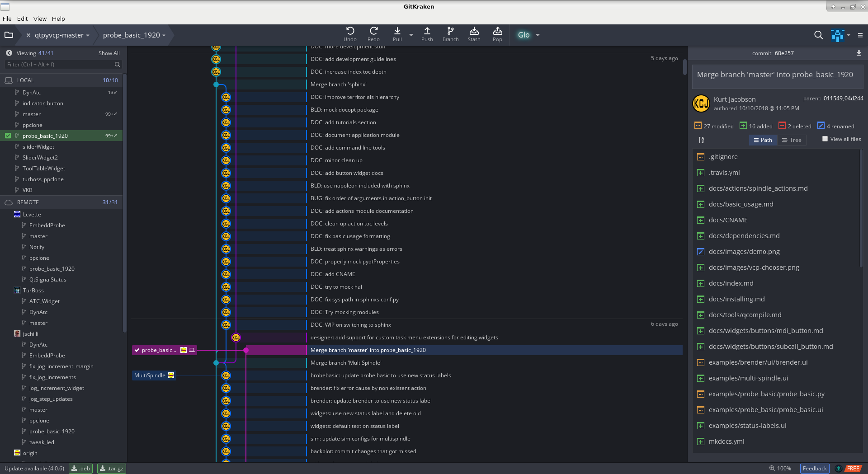The height and width of the screenshot is (474, 868).
Task: Select jschilli's fix_jog_increment_margin branch
Action: tap(61, 366)
